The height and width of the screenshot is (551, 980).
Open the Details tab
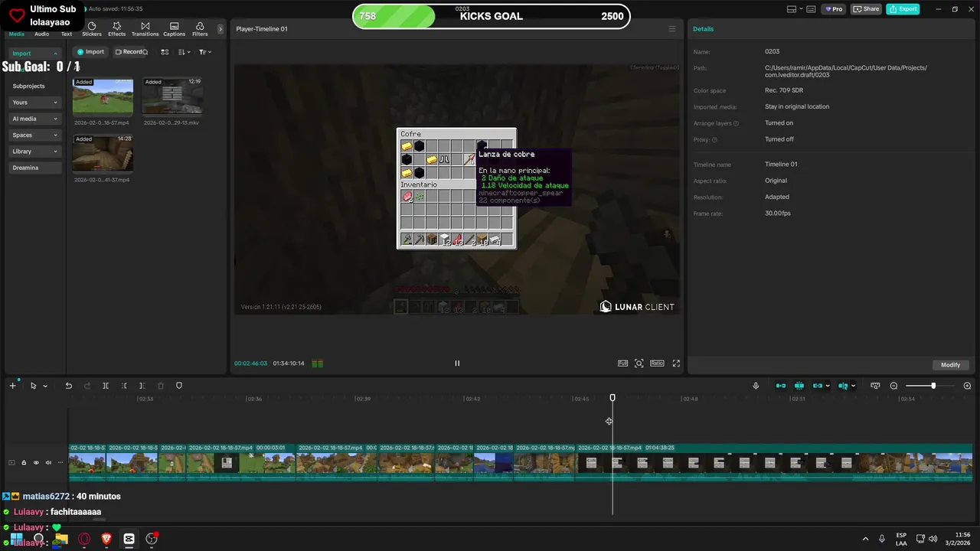point(703,29)
